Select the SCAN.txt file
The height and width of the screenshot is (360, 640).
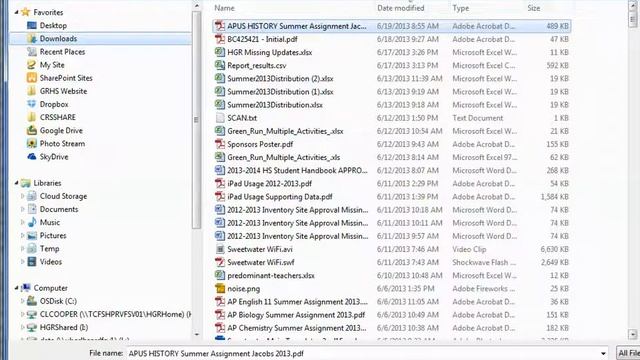[x=392, y=118]
